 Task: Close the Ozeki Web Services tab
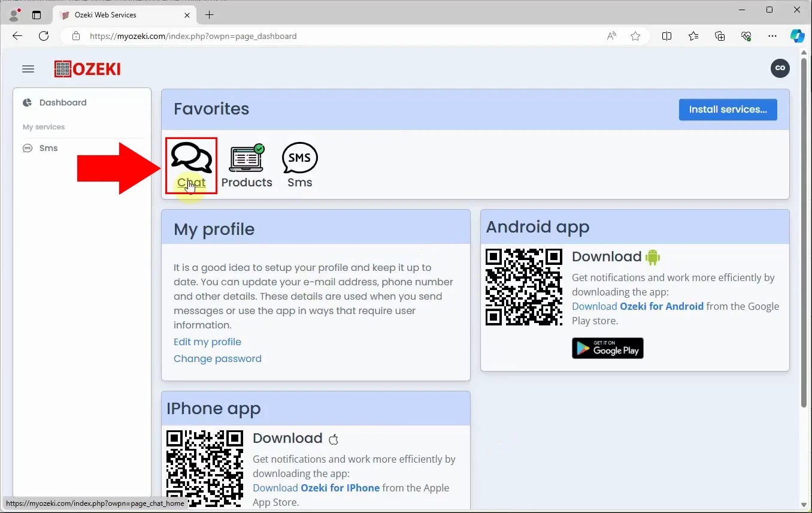pos(187,15)
